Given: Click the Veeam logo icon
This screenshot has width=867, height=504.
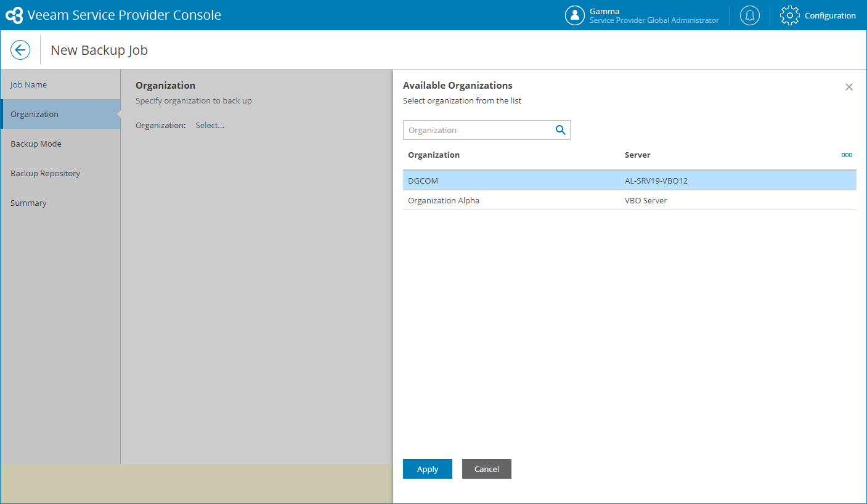Looking at the screenshot, I should [14, 15].
